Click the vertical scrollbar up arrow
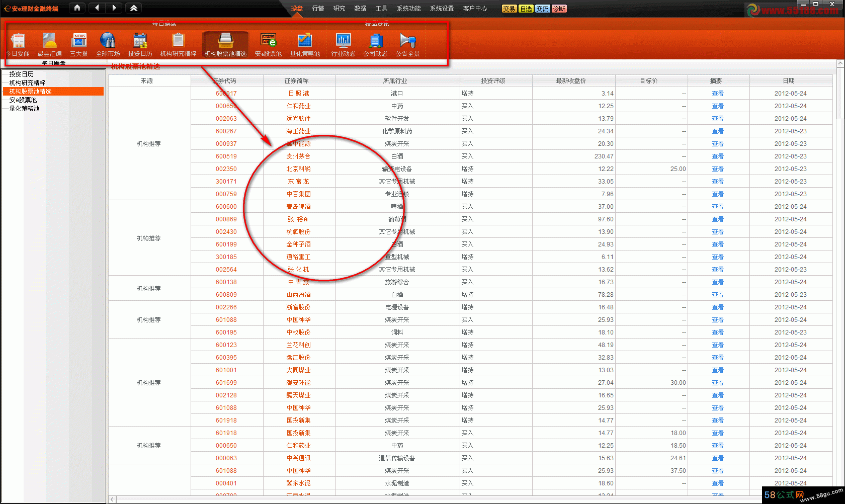The image size is (845, 504). tap(840, 63)
